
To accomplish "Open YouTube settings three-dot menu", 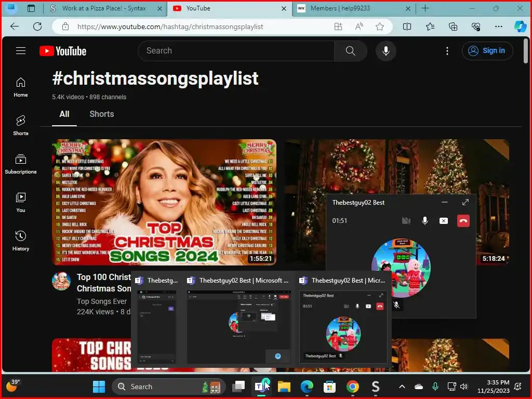I will click(447, 51).
